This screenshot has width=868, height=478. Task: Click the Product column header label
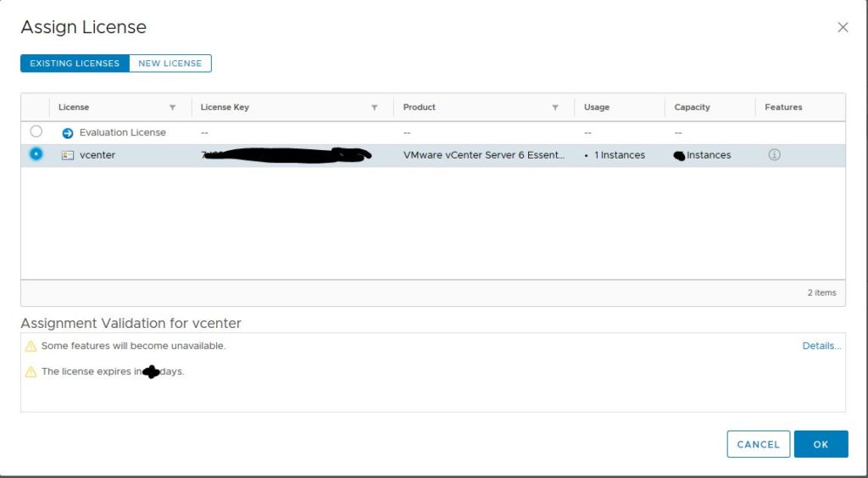[419, 108]
